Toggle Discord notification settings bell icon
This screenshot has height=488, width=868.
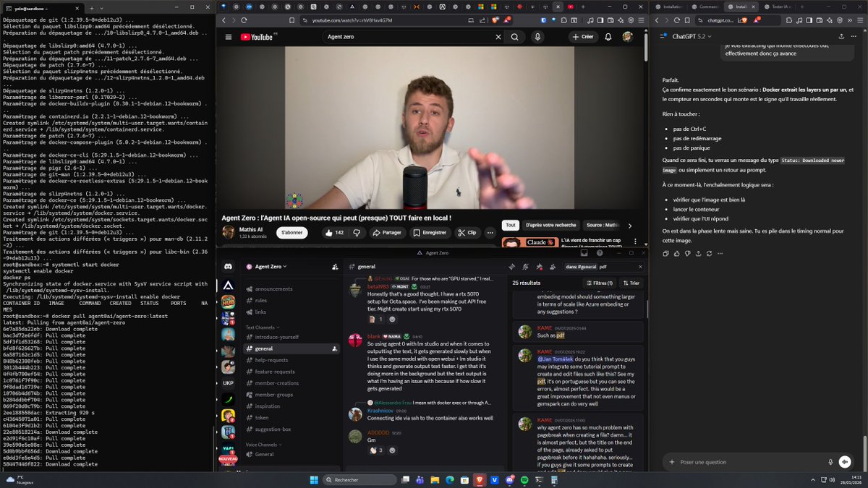(x=524, y=267)
